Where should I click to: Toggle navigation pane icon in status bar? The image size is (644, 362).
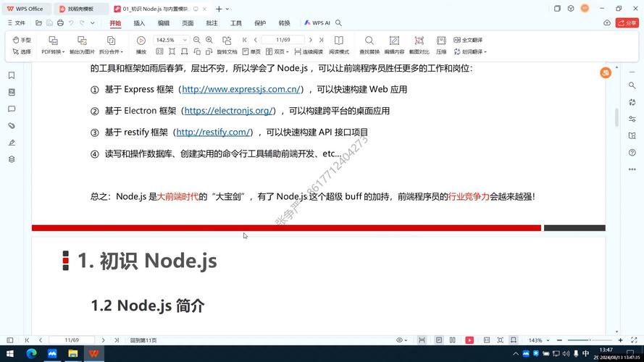pos(10,340)
